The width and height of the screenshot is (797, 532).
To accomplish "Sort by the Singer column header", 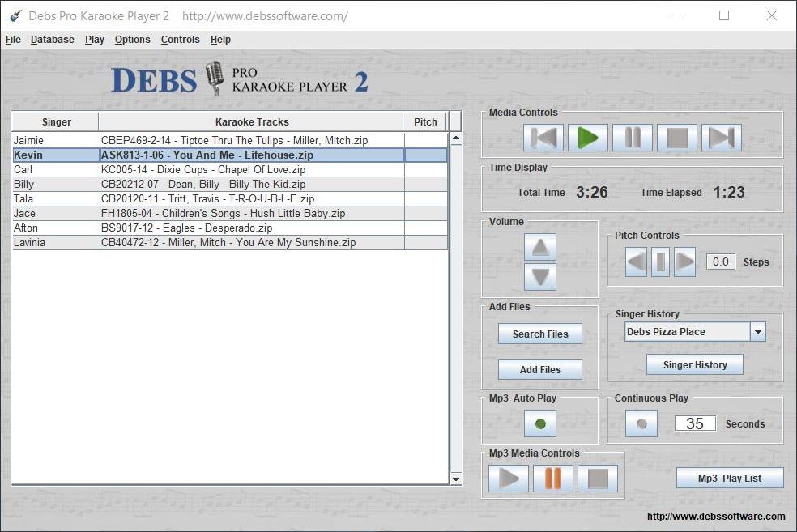I will [x=55, y=122].
